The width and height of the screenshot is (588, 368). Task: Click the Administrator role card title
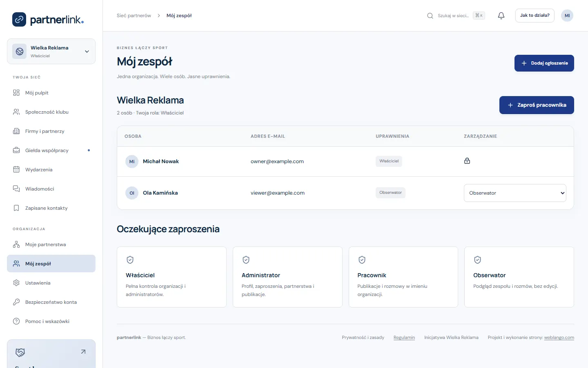pyautogui.click(x=261, y=275)
